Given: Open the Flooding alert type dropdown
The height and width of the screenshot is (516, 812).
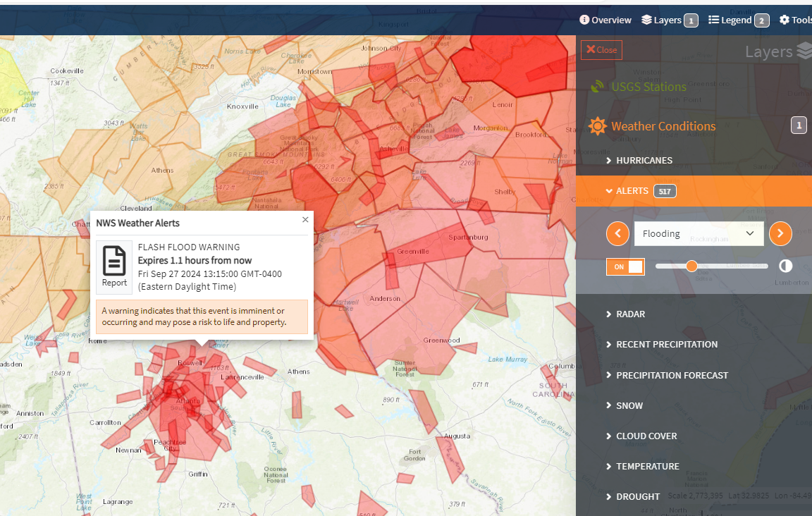Looking at the screenshot, I should pyautogui.click(x=699, y=233).
